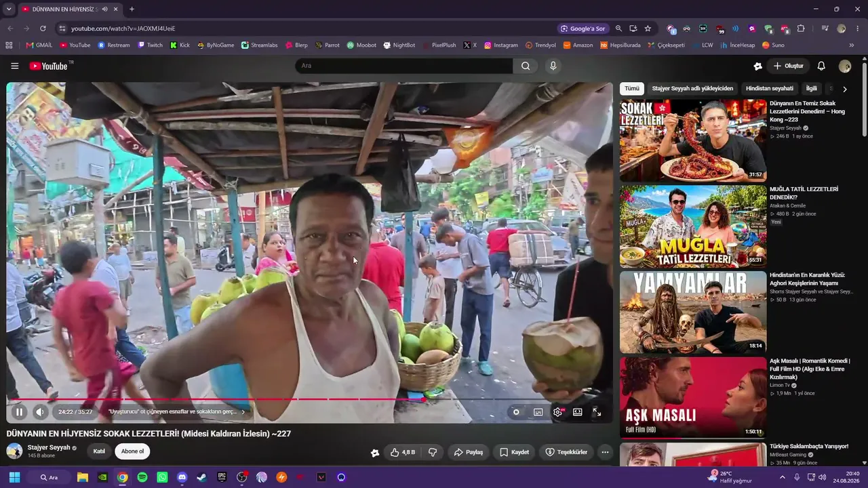Show hidden system tray icons
Image resolution: width=868 pixels, height=488 pixels.
click(x=782, y=477)
